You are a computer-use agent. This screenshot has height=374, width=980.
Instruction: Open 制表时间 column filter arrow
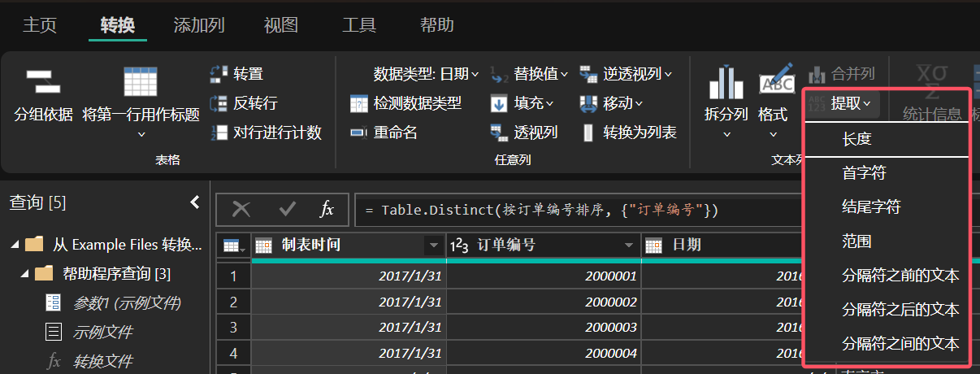[431, 246]
